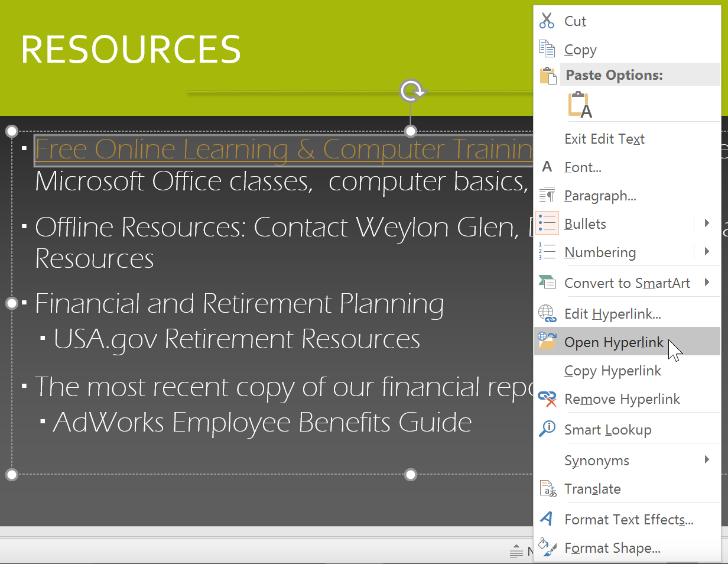Click the Remove Hyperlink icon

click(x=547, y=399)
